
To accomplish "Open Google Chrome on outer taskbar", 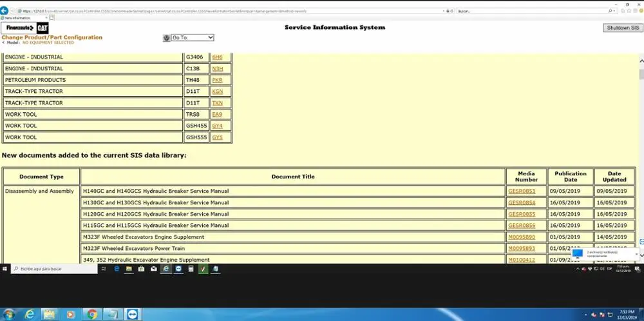I will [x=92, y=315].
